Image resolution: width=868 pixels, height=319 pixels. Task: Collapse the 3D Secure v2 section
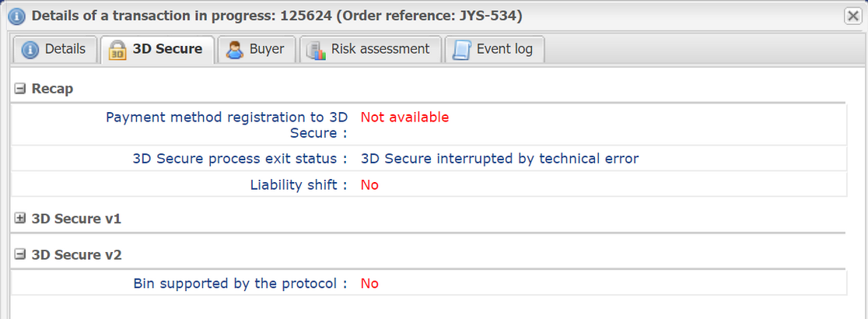tap(20, 254)
